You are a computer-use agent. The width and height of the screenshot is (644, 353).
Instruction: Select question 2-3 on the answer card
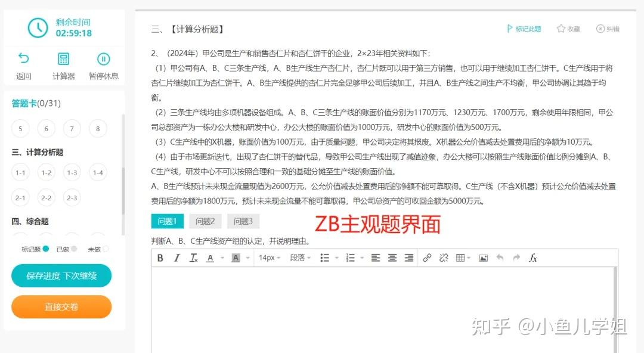coord(72,197)
